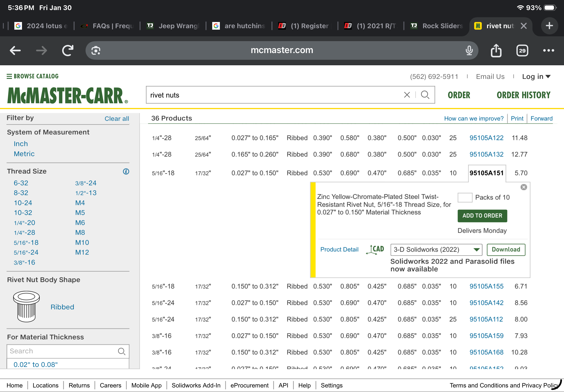
Task: Click the search magnifier next to rivet nuts
Action: tap(425, 95)
